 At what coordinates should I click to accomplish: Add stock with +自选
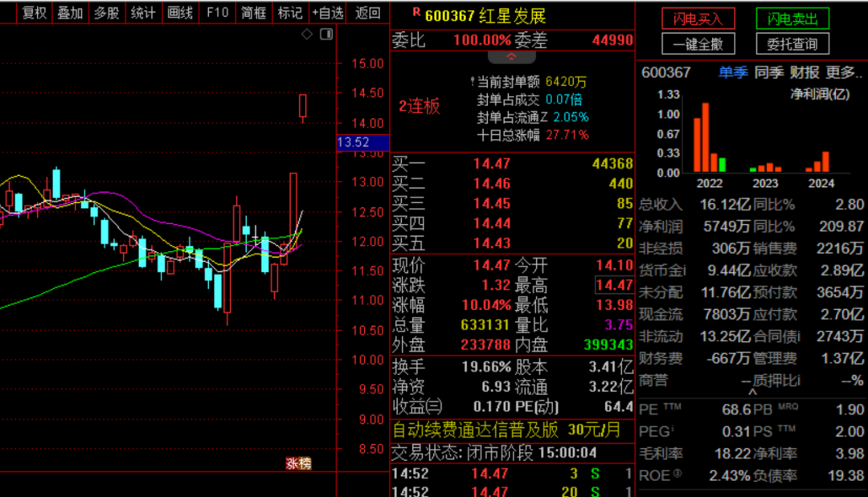point(328,13)
